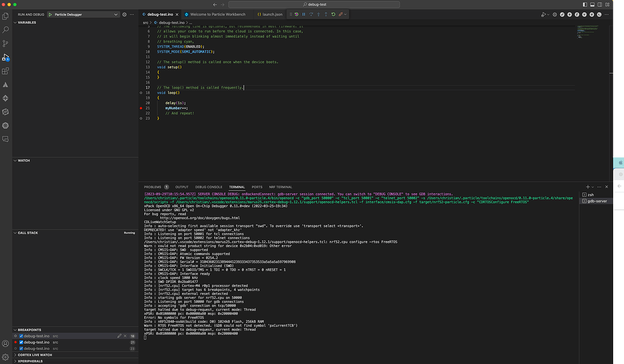Image resolution: width=624 pixels, height=364 pixels.
Task: Click the Step Over debug control
Action: click(311, 14)
